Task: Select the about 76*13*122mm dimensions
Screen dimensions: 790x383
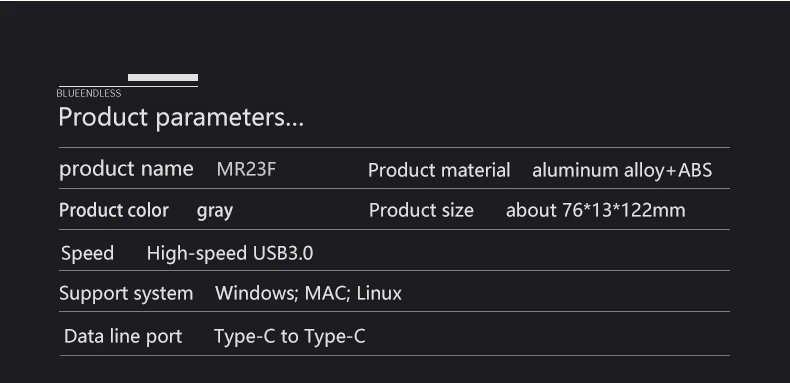Action: 596,210
